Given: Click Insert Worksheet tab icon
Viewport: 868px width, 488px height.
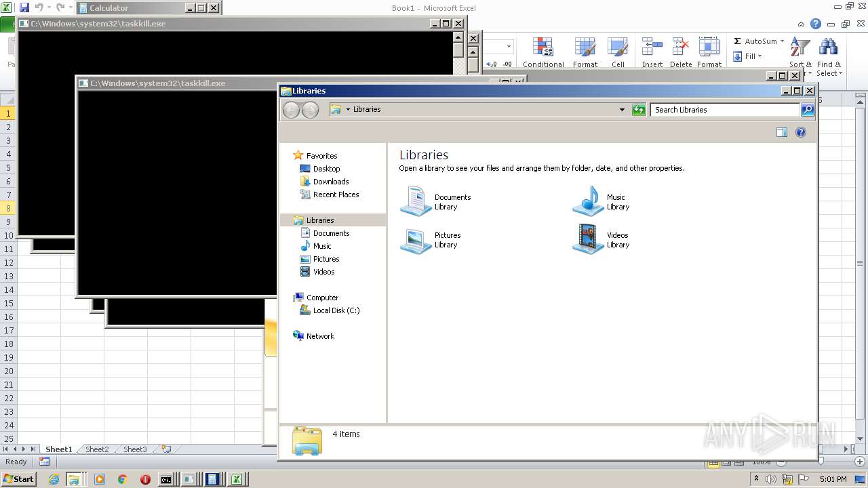Looking at the screenshot, I should click(165, 449).
